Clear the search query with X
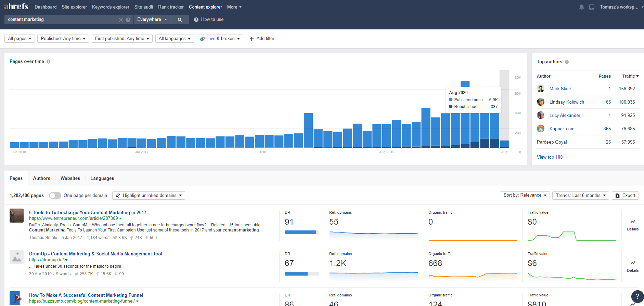 (121, 19)
